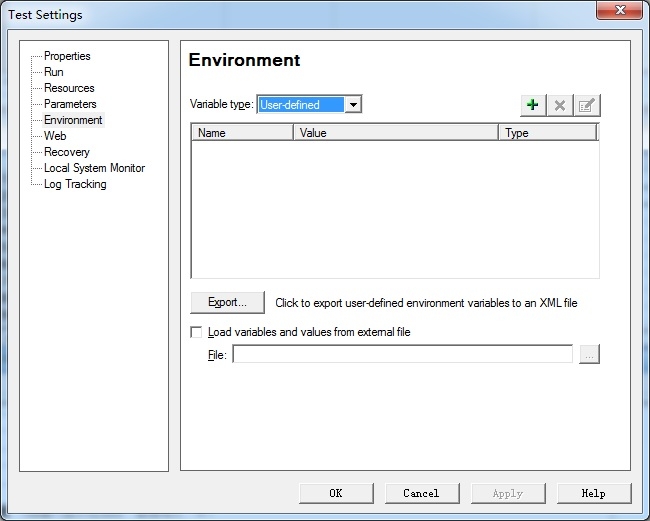
Task: Open the Variable type dropdown arrow
Action: tap(353, 104)
